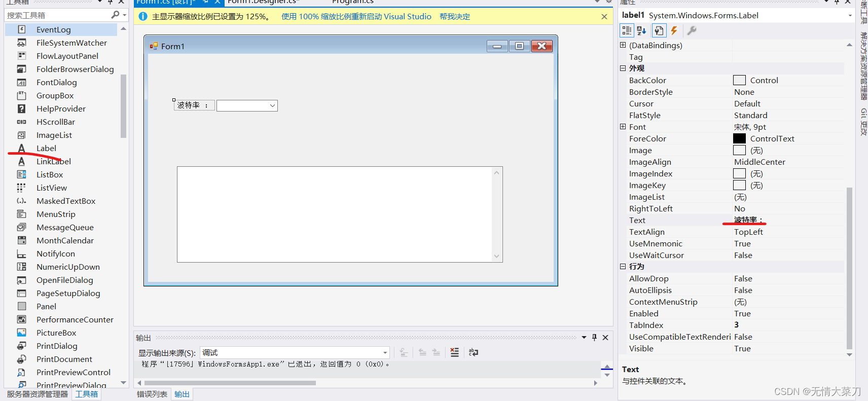Pick the HelpProvider icon
The height and width of the screenshot is (401, 868).
pos(21,108)
